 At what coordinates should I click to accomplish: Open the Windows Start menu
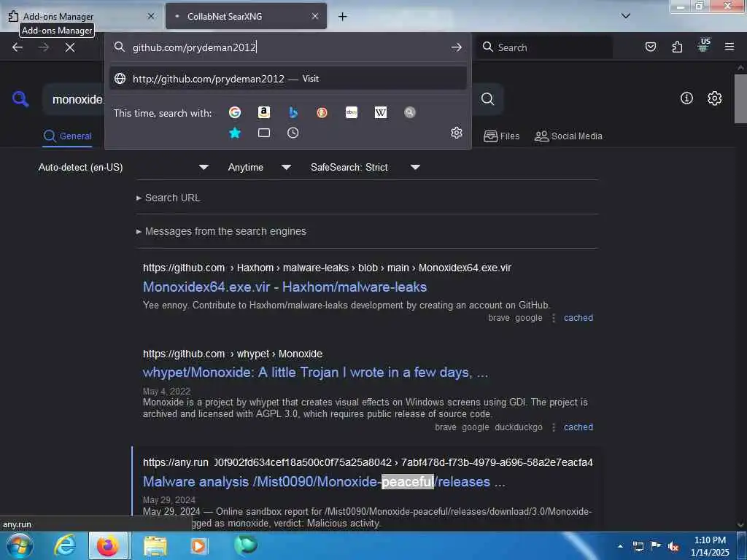[x=20, y=545]
